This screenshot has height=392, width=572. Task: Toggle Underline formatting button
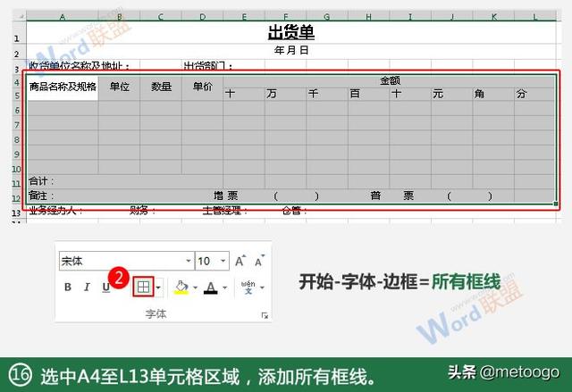coord(105,288)
